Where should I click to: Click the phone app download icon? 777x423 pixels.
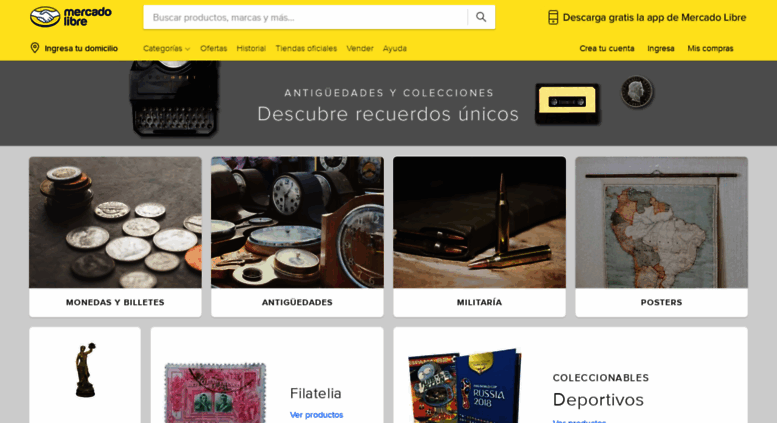553,17
